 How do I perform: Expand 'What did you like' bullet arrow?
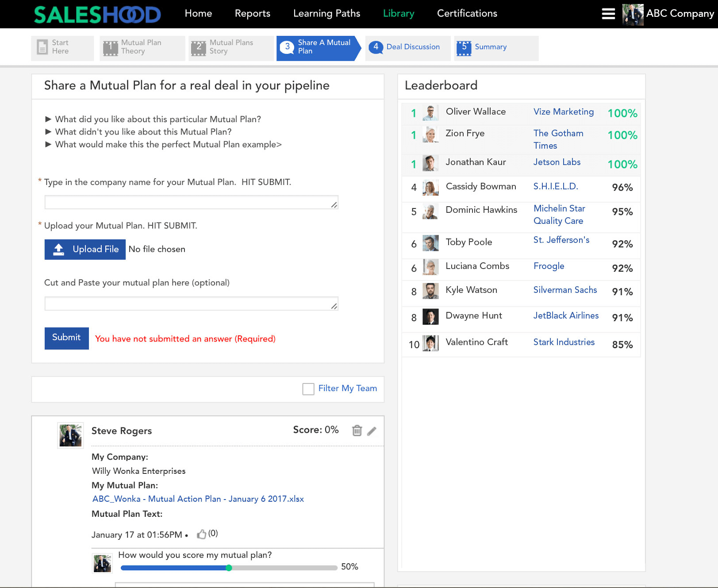coord(48,119)
